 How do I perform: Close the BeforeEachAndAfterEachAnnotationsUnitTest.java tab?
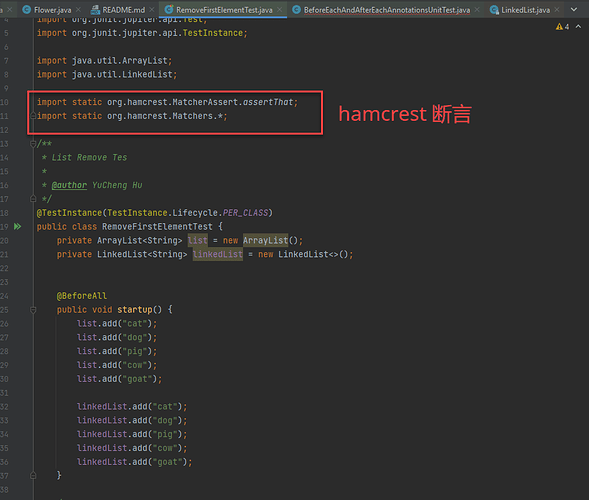(x=477, y=9)
